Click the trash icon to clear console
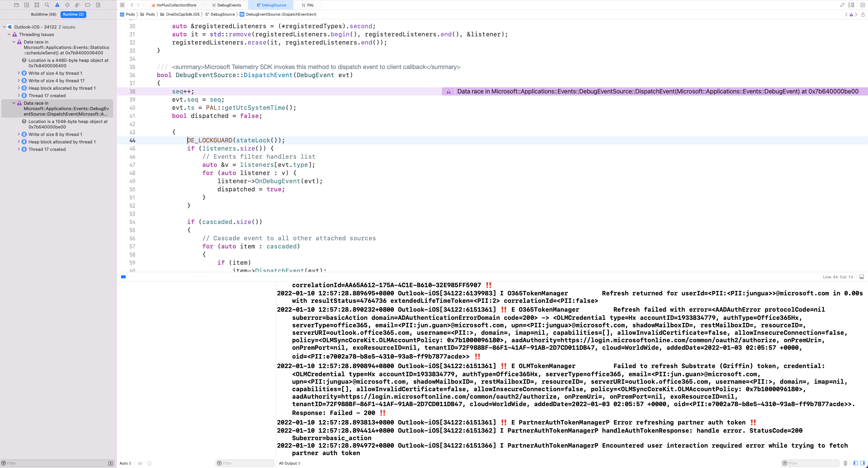 coord(846,463)
